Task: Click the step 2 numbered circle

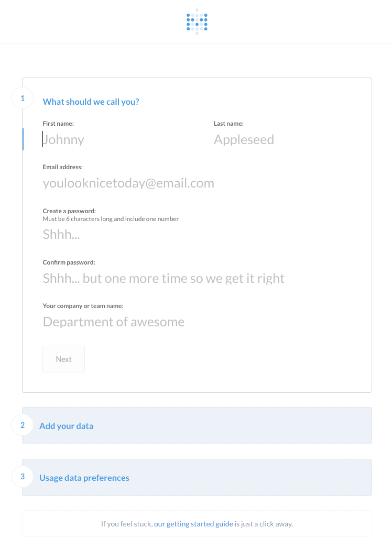Action: 22,425
